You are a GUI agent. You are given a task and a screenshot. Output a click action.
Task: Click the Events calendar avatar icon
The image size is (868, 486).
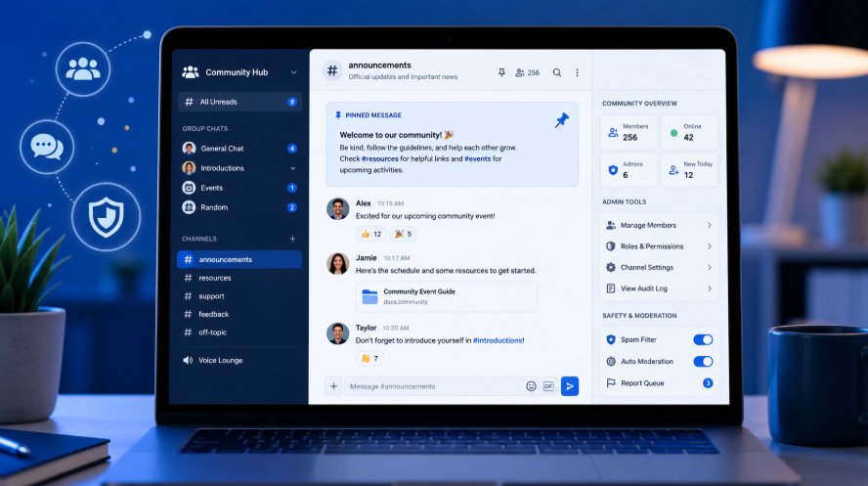[189, 188]
